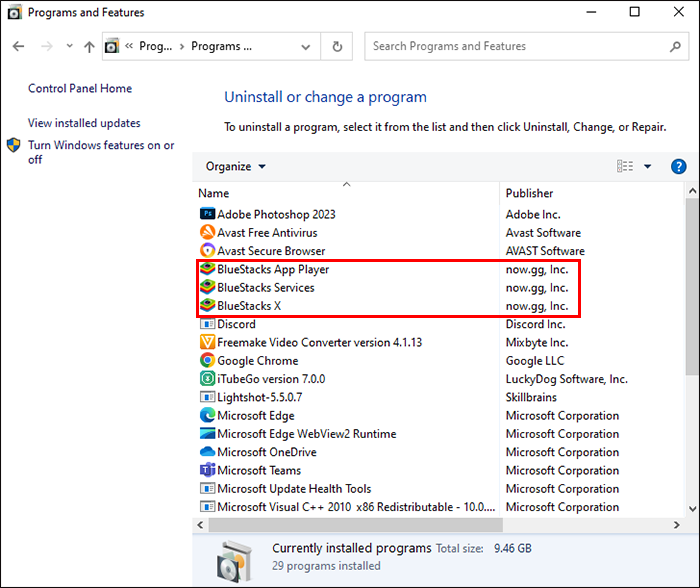This screenshot has height=588, width=700.
Task: Click the Microsoft Edge icon
Action: point(207,415)
